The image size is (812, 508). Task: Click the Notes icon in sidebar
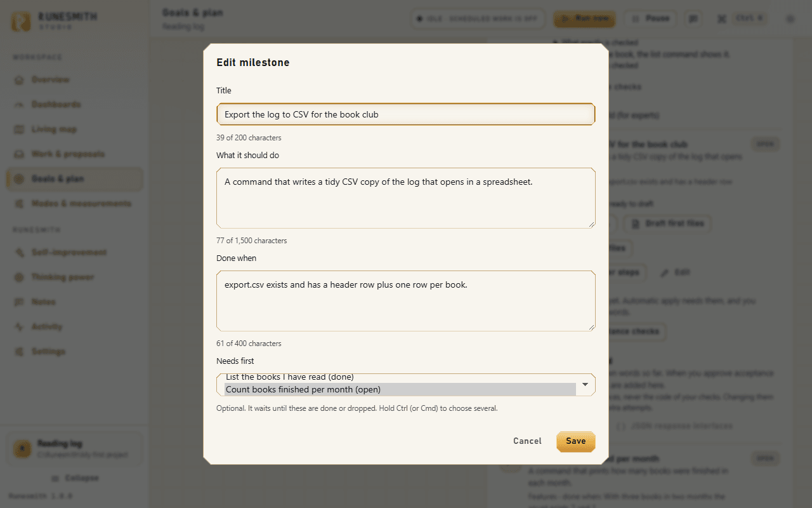pos(19,302)
